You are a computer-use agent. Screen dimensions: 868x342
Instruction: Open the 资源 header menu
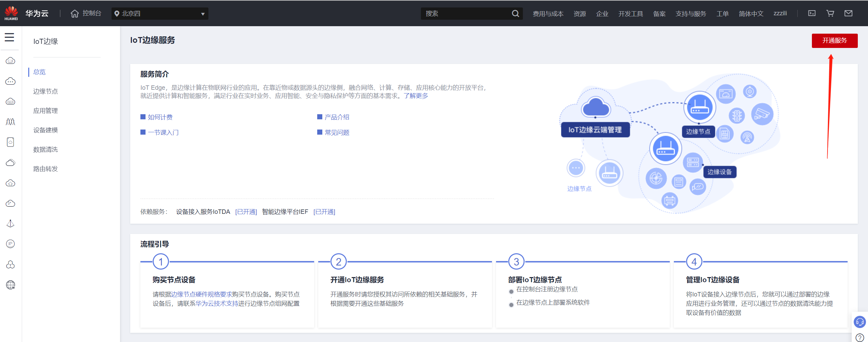coord(580,14)
